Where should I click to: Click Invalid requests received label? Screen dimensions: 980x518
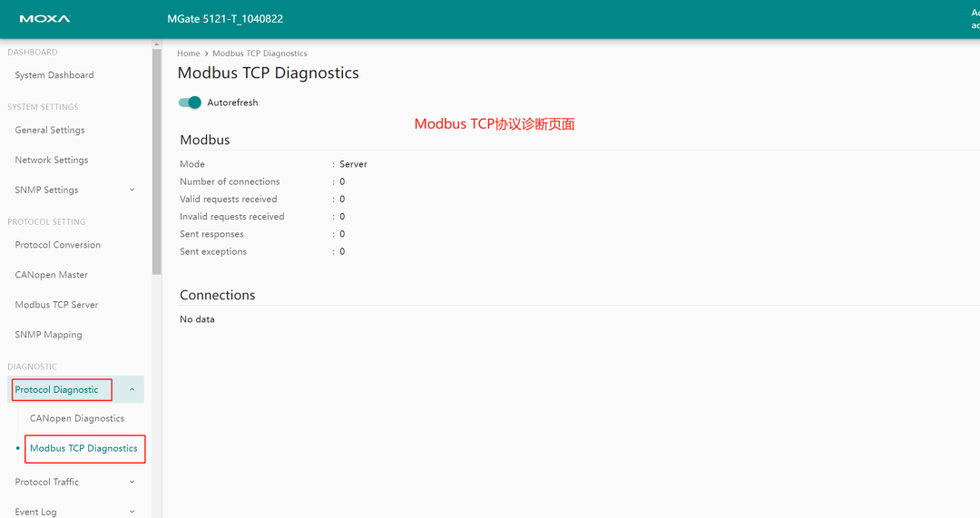(232, 217)
